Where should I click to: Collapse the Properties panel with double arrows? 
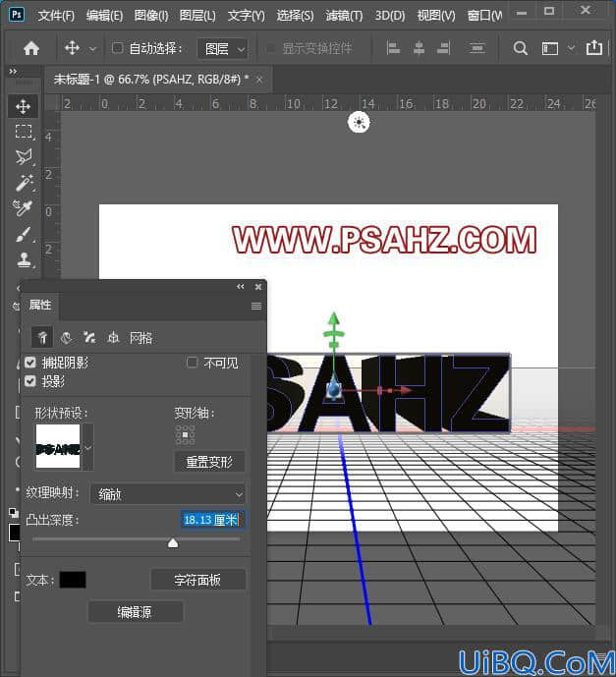click(241, 287)
